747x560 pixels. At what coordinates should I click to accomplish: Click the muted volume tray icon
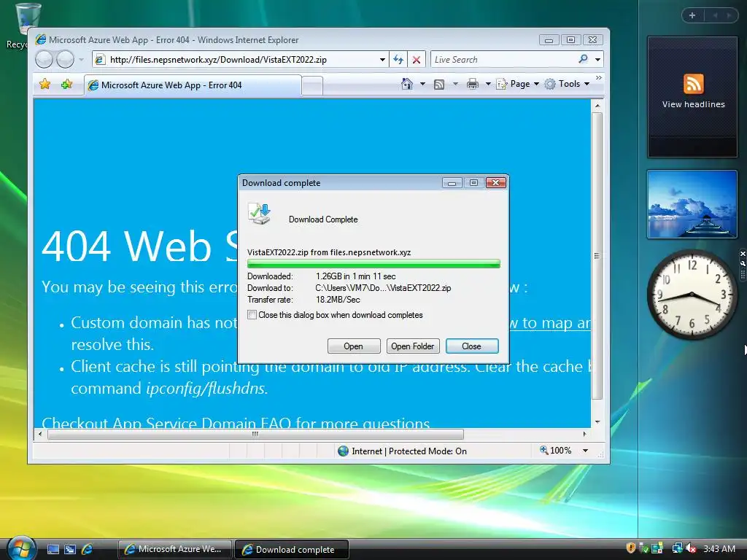point(692,548)
